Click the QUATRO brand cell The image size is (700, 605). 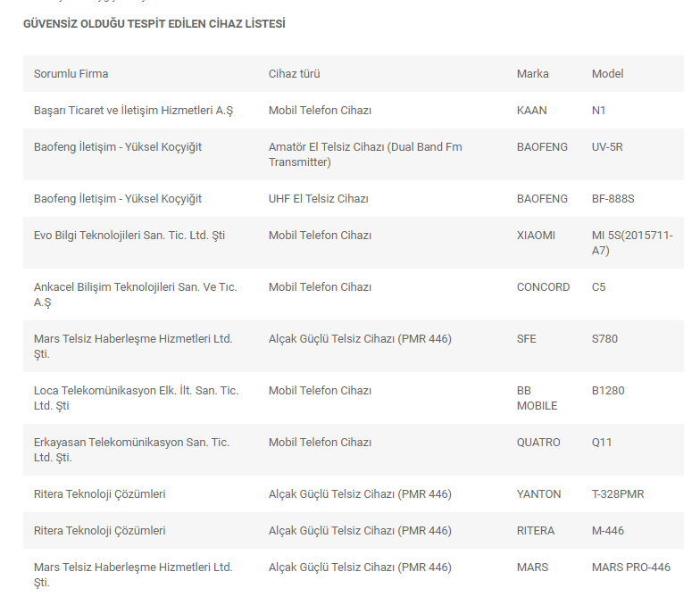point(538,442)
